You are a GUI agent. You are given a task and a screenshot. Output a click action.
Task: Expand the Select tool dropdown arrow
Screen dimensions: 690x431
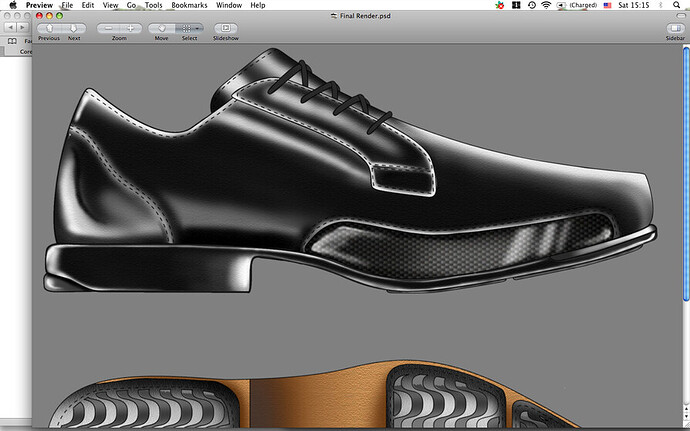coord(197,28)
